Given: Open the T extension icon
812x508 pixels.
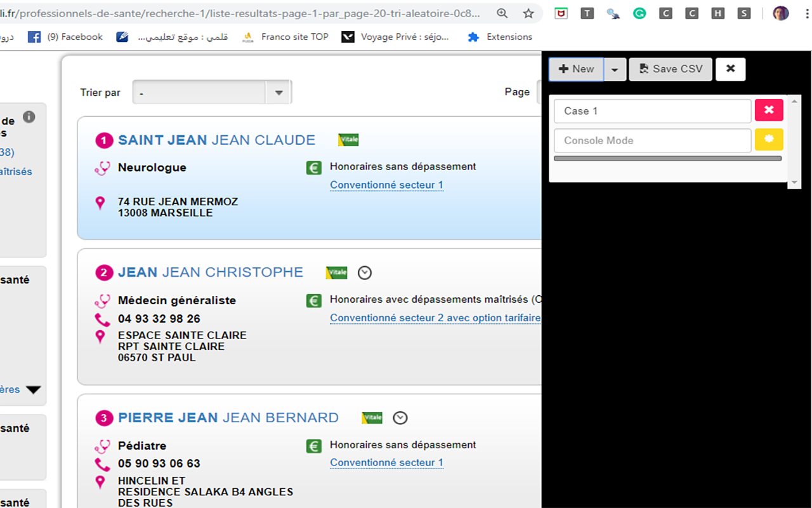Looking at the screenshot, I should click(587, 13).
